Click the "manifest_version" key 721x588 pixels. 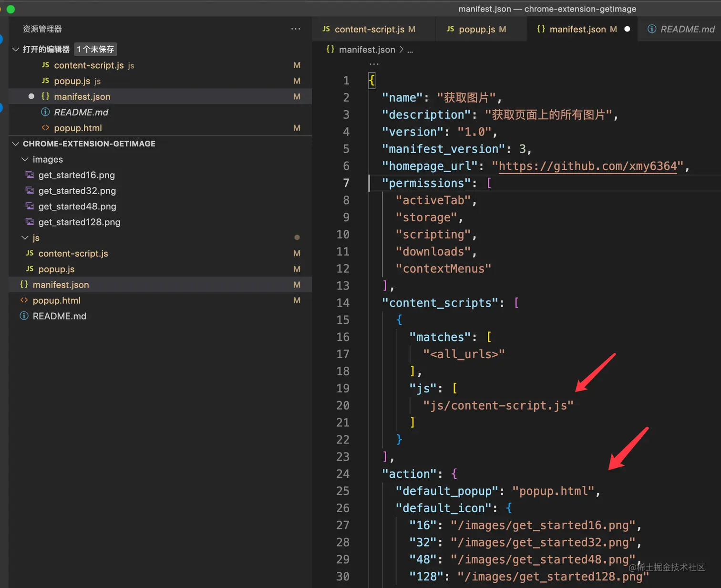pyautogui.click(x=443, y=149)
